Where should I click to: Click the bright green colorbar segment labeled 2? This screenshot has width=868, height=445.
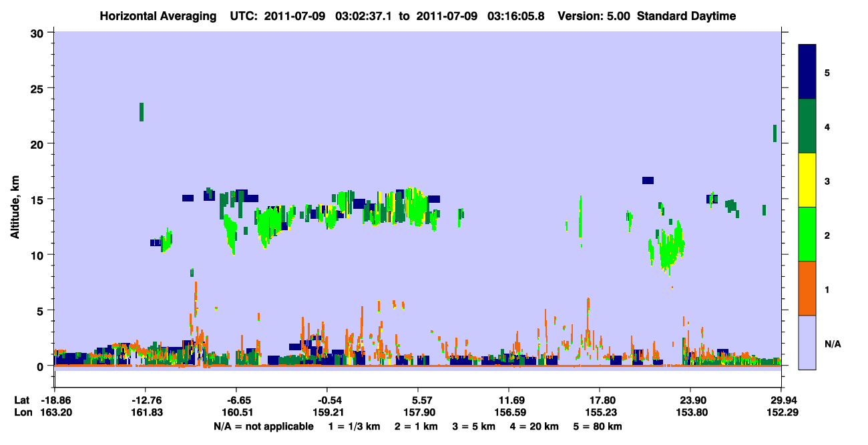(807, 234)
